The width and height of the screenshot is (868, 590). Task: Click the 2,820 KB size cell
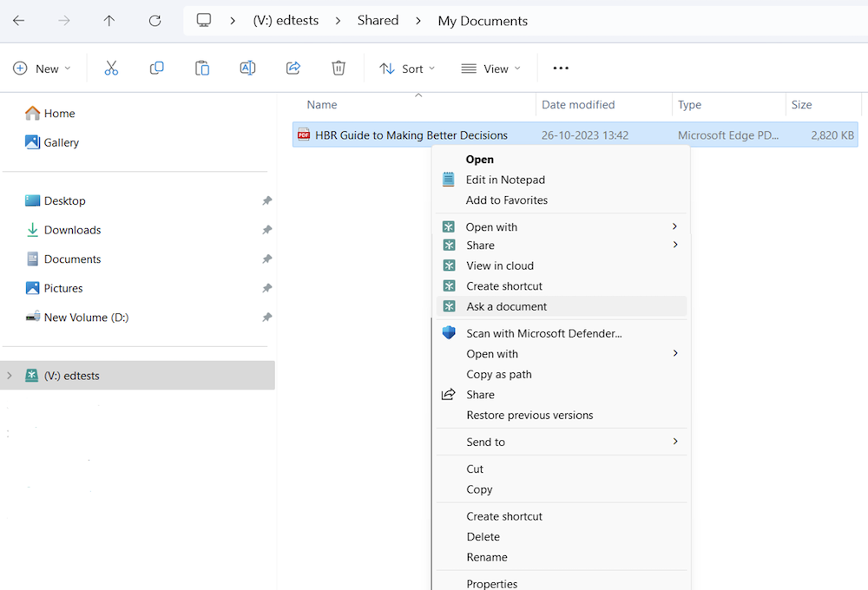point(832,135)
